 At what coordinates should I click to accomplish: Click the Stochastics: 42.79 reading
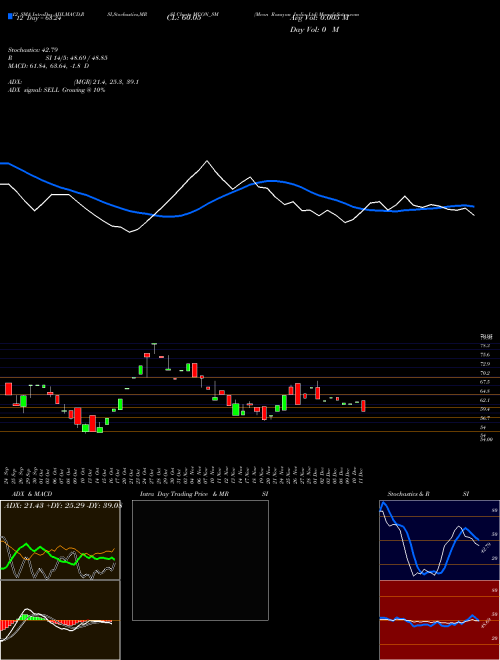coord(32,51)
